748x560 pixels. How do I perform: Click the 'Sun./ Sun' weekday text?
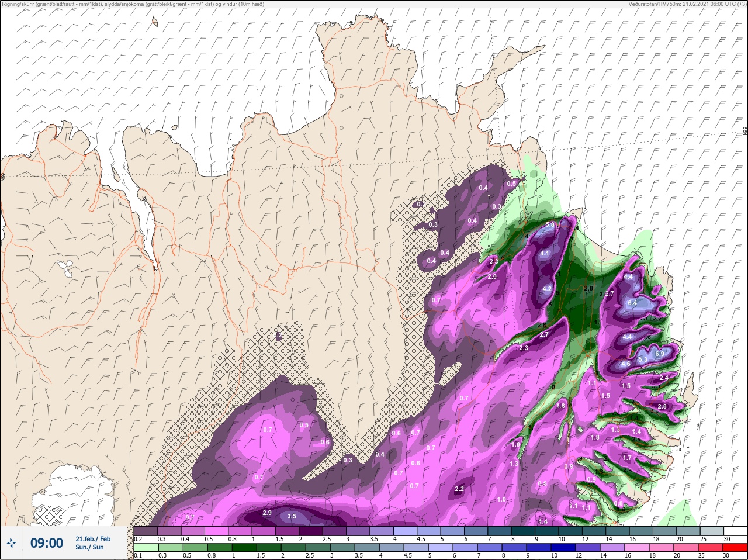[89, 547]
